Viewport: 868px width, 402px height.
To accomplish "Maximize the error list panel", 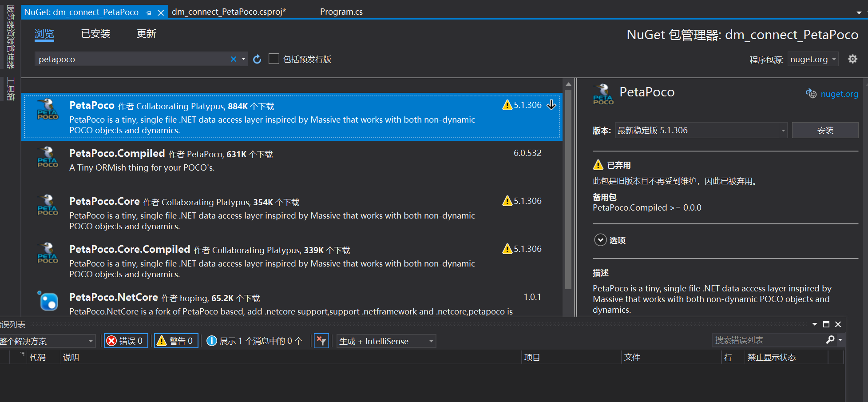I will 826,324.
